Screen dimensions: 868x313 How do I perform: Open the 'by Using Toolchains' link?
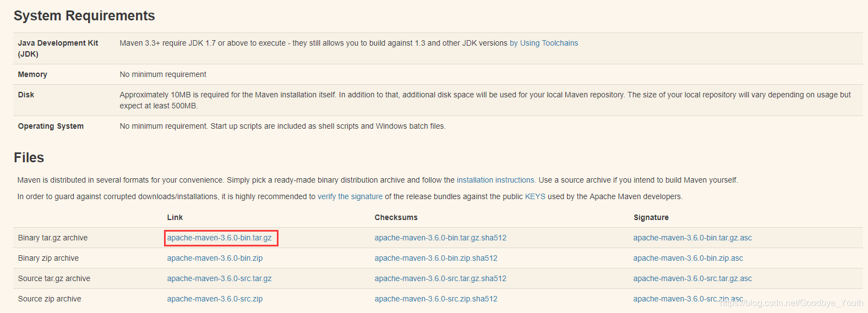click(544, 43)
